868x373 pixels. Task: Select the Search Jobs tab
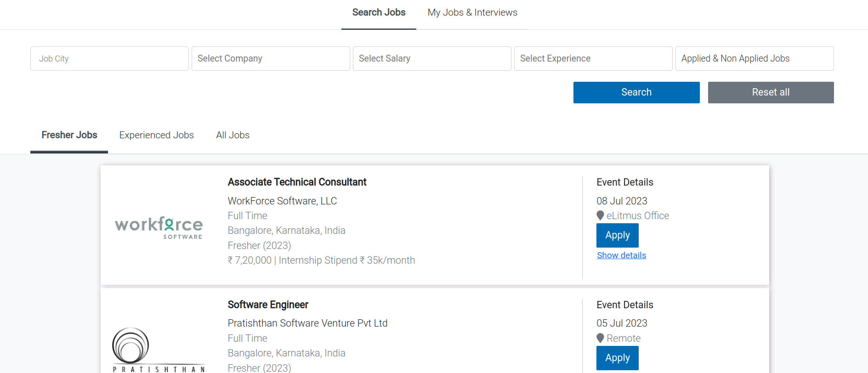point(379,13)
